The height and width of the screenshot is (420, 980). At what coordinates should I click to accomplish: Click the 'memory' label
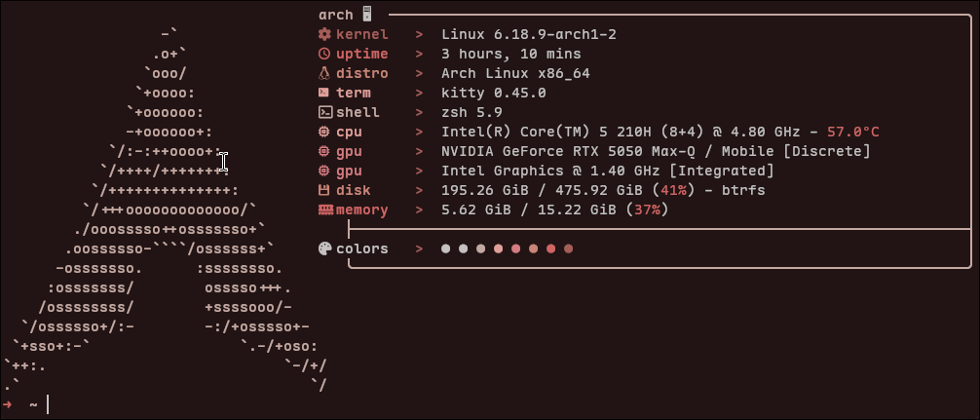pos(361,210)
